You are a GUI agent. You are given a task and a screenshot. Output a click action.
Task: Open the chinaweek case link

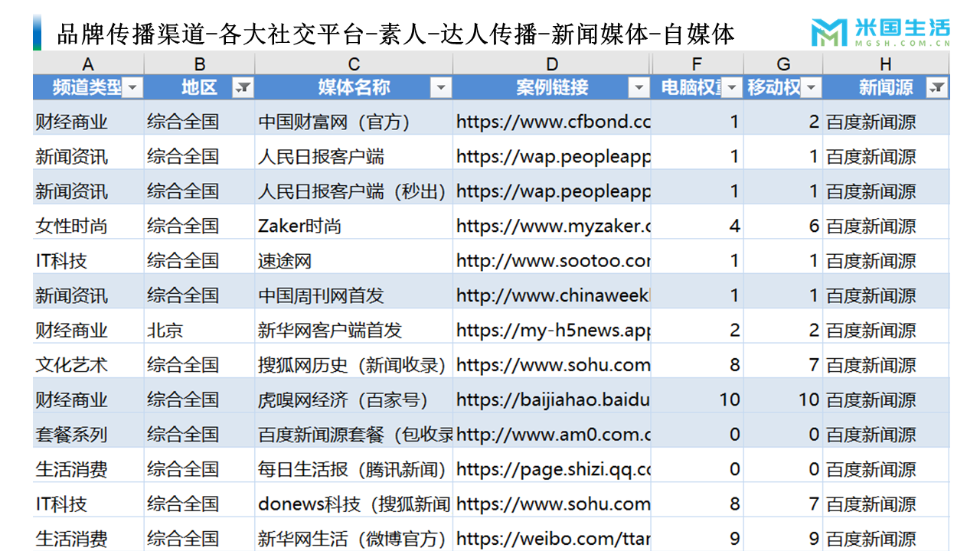pos(553,295)
